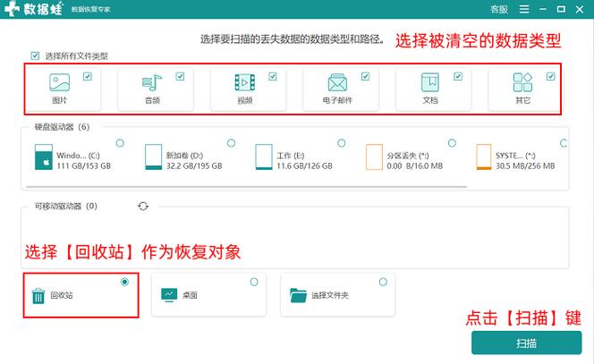Click the 音频 audio type icon

152,82
